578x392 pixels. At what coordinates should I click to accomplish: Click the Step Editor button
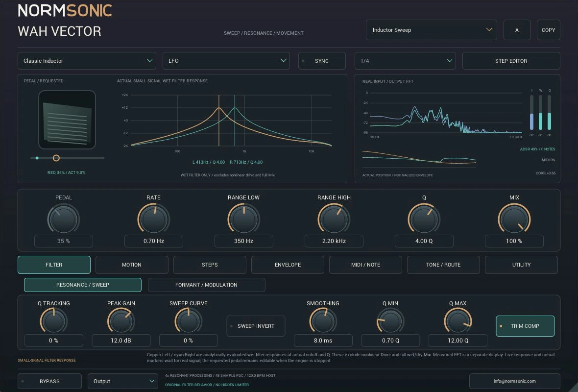511,61
